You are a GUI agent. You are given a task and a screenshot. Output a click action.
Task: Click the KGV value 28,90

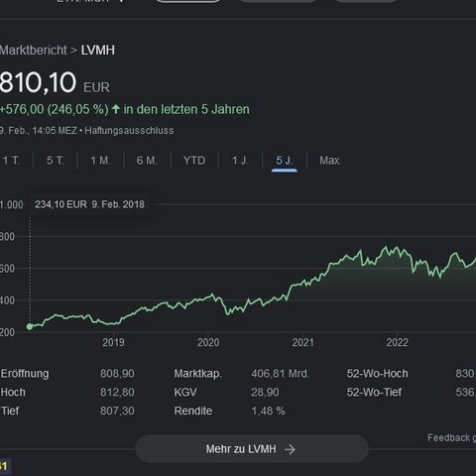click(265, 393)
